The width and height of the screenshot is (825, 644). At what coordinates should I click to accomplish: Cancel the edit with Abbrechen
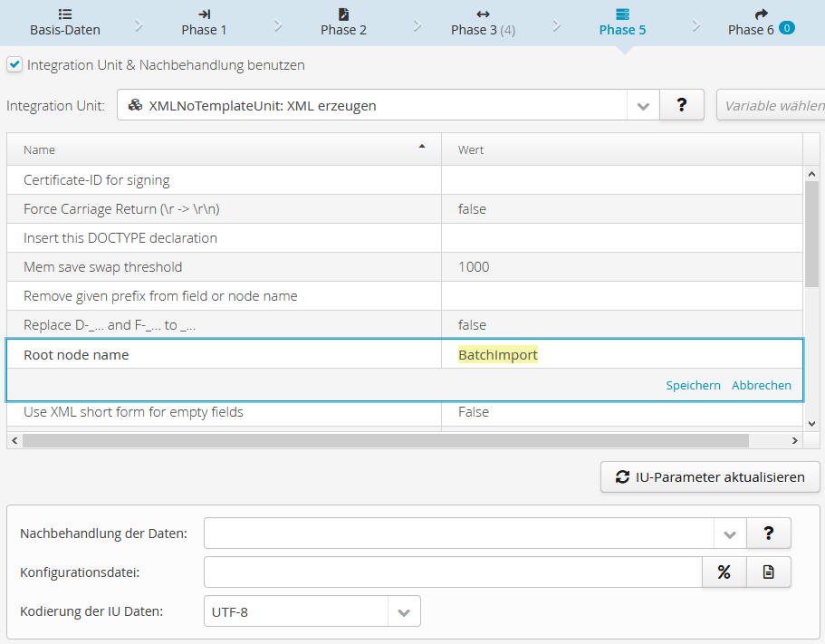coord(762,385)
